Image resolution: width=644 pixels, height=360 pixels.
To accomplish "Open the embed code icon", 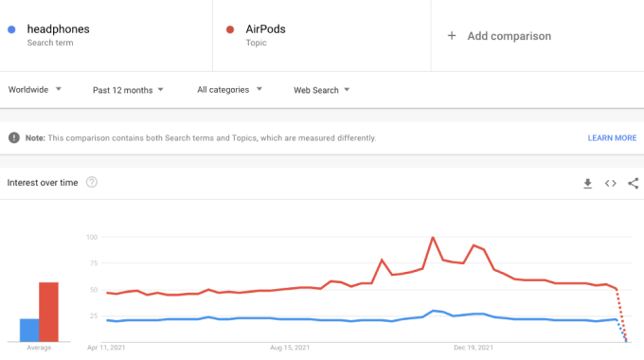I will [610, 183].
